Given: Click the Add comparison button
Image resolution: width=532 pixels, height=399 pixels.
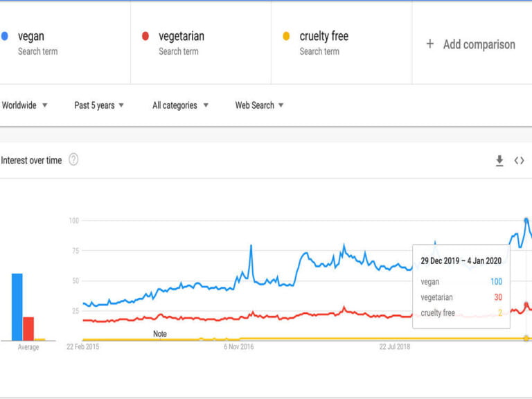Looking at the screenshot, I should 471,44.
